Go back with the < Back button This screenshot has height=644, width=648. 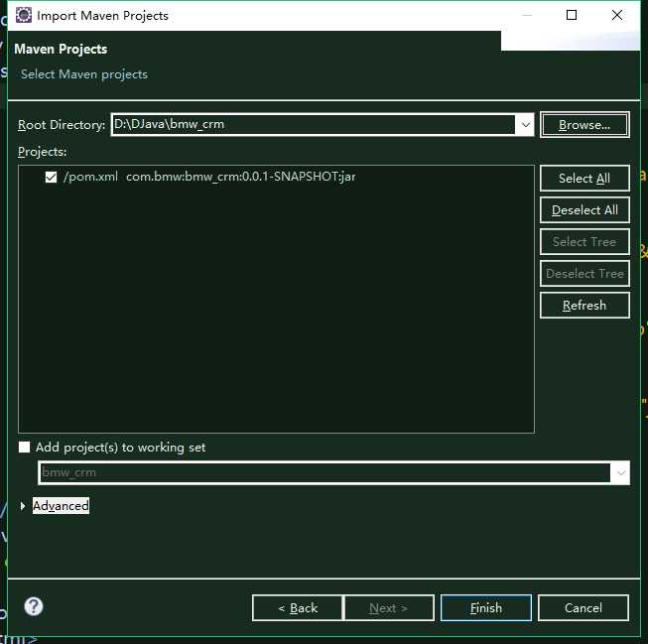(298, 608)
